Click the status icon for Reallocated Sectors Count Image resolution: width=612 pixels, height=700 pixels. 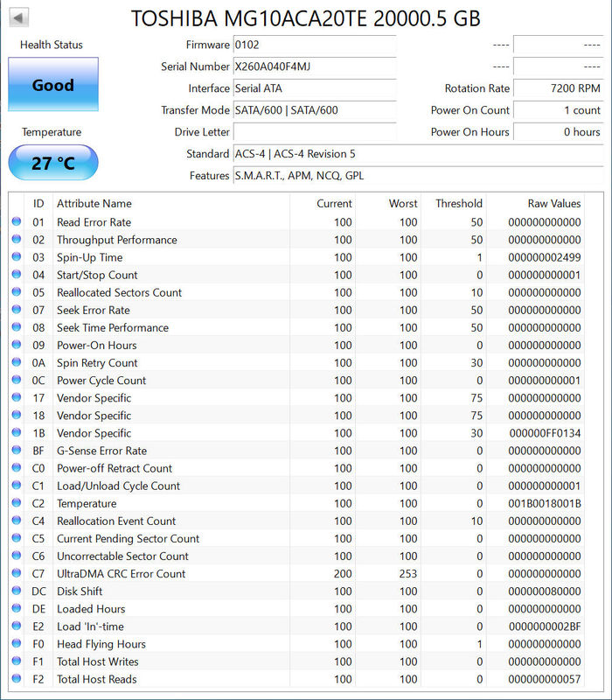tap(17, 292)
